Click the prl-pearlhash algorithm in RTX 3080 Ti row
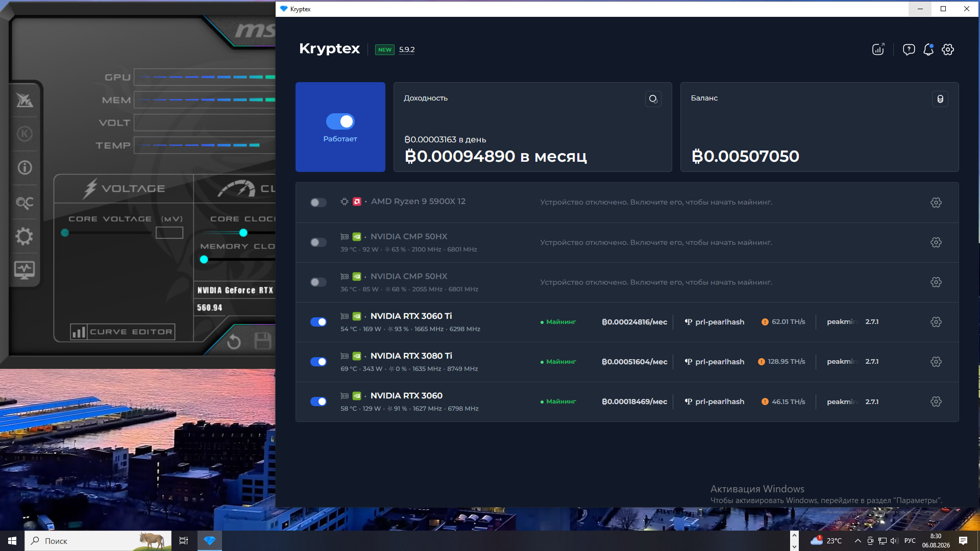This screenshot has width=980, height=551. pos(714,362)
